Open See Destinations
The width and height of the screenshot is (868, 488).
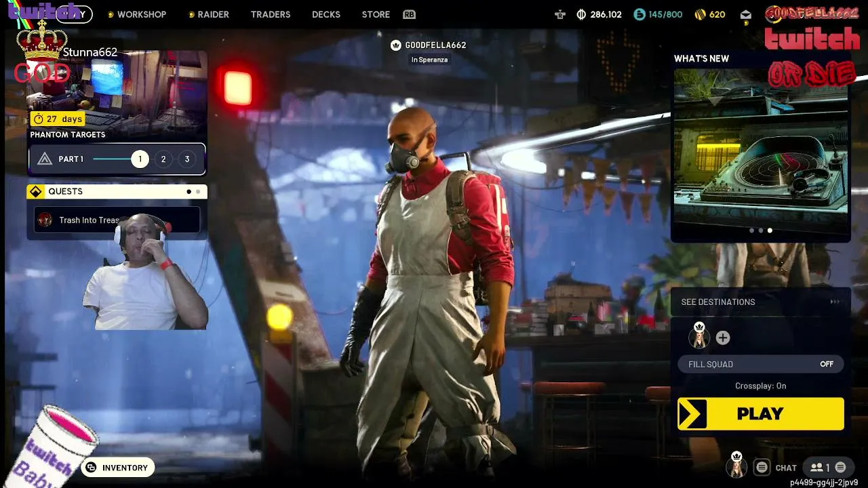click(760, 302)
